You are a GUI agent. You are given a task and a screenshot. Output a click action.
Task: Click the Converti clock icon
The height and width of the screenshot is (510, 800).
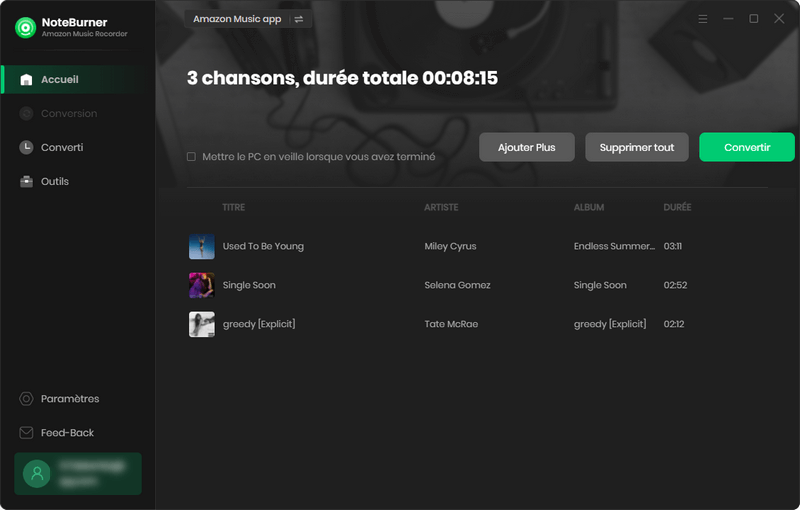pos(26,147)
